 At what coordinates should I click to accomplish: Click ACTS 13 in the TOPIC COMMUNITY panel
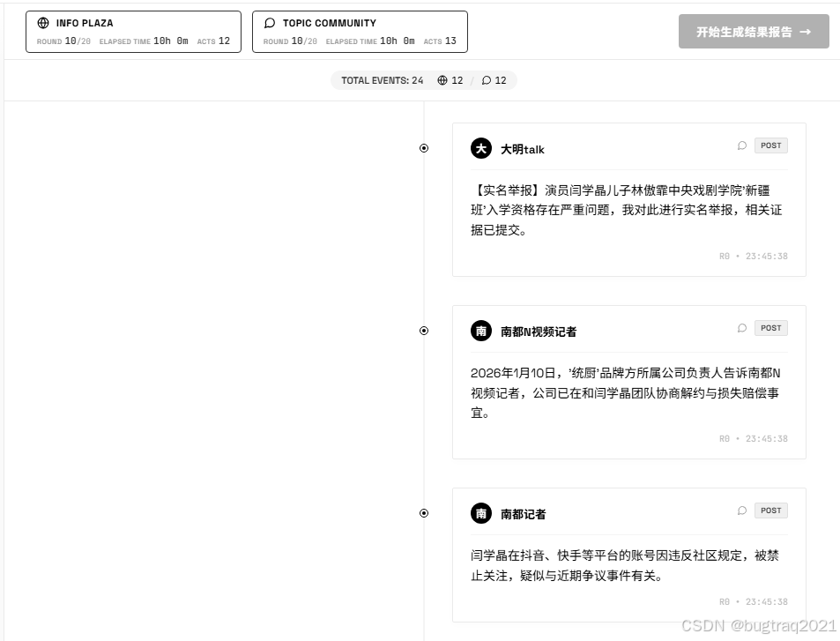(440, 41)
